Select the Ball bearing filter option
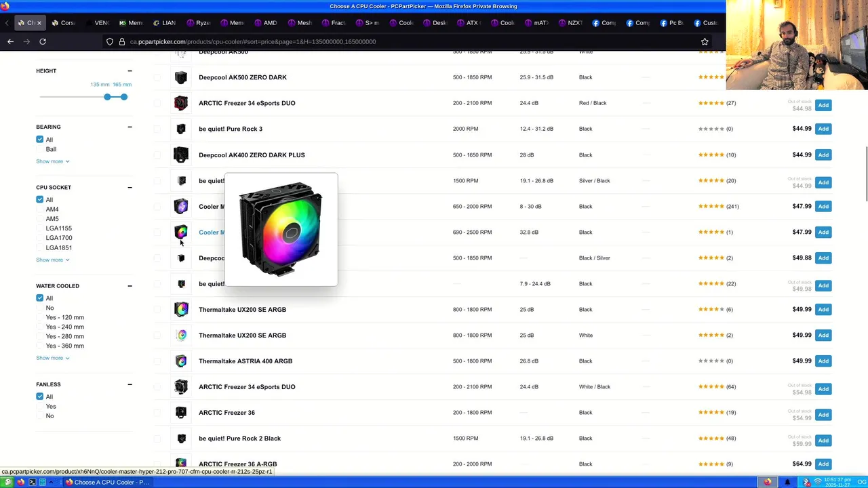The image size is (868, 488). 51,149
